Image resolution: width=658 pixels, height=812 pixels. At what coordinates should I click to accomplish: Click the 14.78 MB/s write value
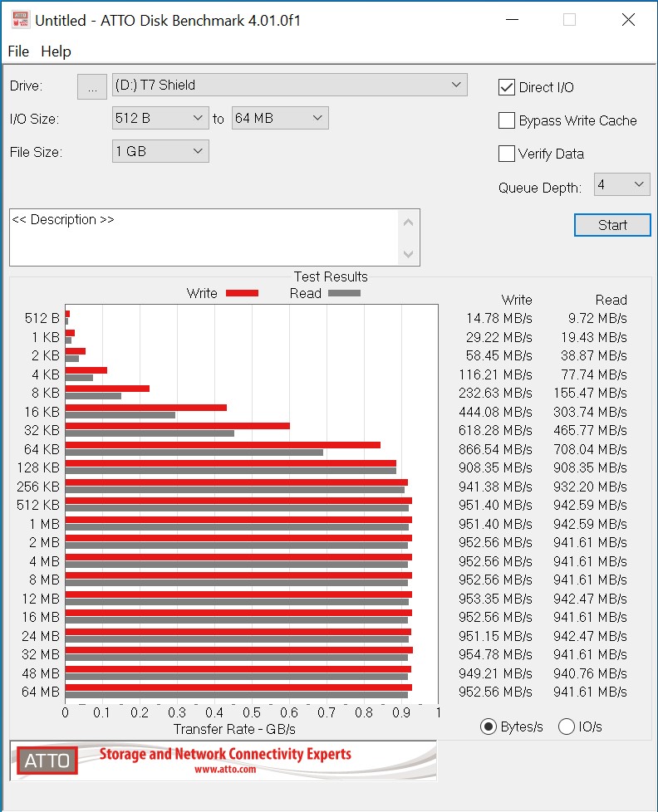tap(499, 318)
